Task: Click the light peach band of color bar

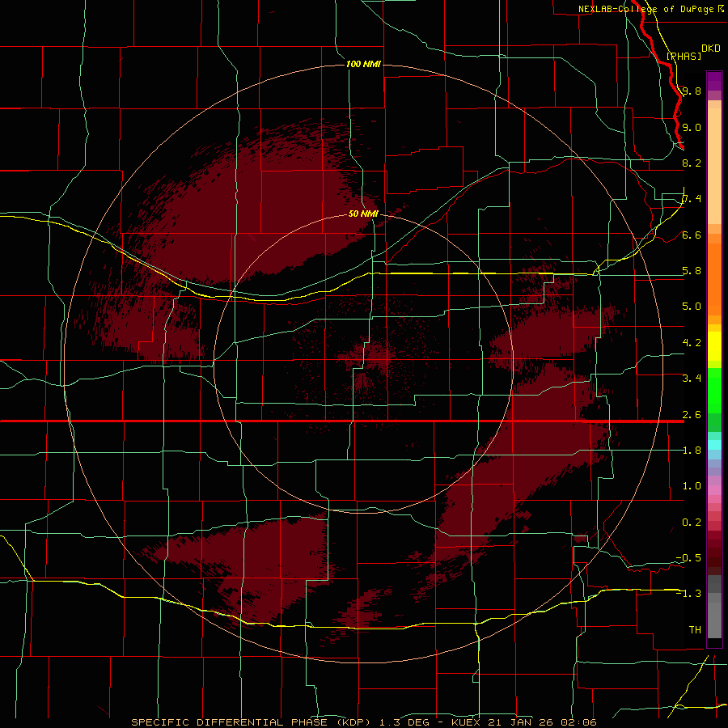Action: [714, 166]
